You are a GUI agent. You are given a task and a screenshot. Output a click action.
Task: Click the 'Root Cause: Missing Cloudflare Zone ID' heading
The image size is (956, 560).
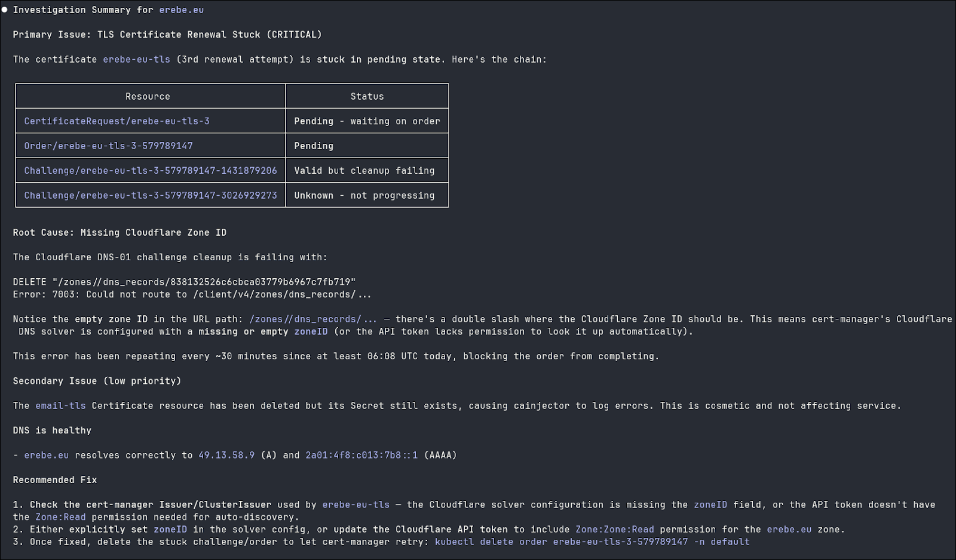(119, 233)
